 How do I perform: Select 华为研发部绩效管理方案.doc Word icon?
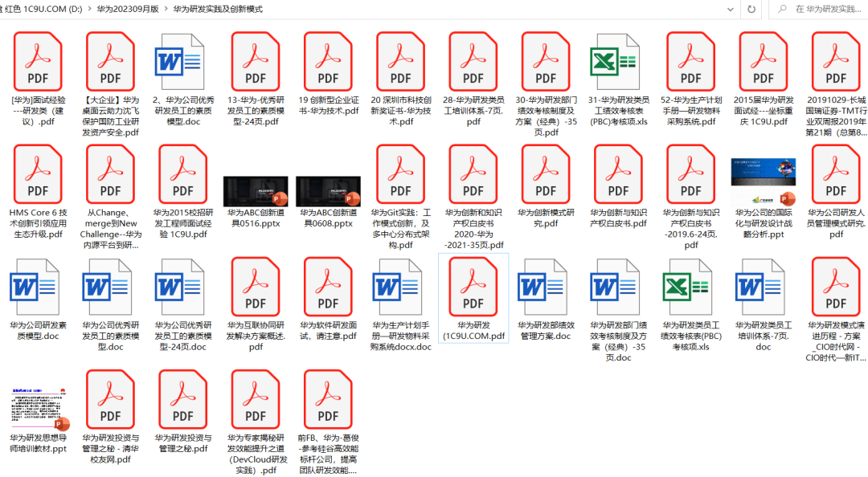tap(542, 287)
